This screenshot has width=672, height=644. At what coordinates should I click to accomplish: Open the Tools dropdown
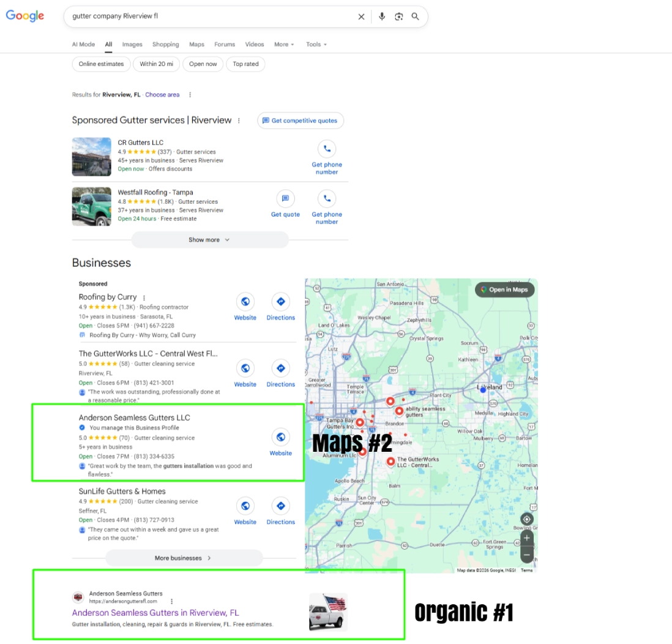coord(316,44)
